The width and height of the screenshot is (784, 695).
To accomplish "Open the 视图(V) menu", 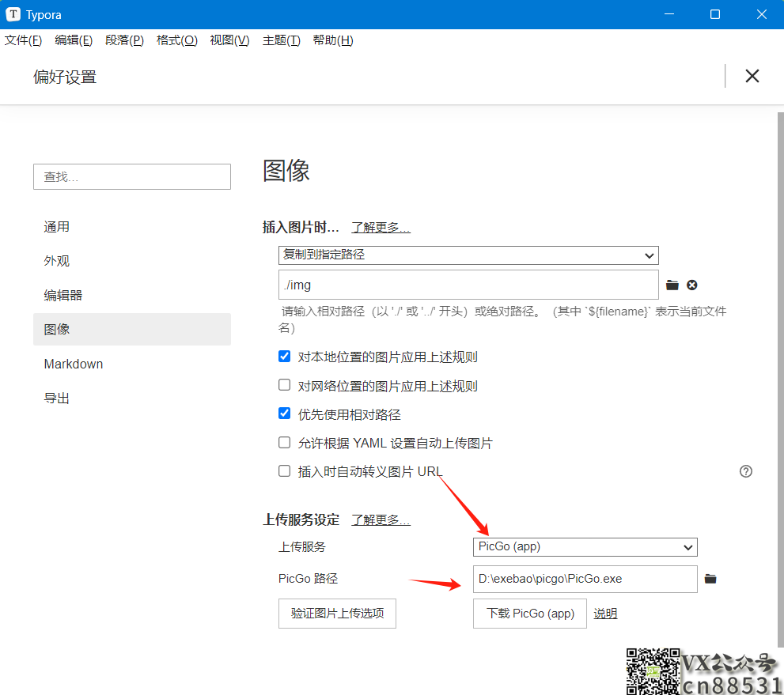I will [229, 40].
